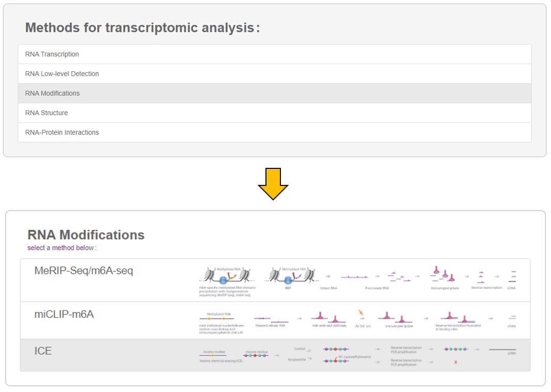
Task: Click the MeRIP-Seq immunoprecipitate antibody icon
Action: (x=443, y=274)
